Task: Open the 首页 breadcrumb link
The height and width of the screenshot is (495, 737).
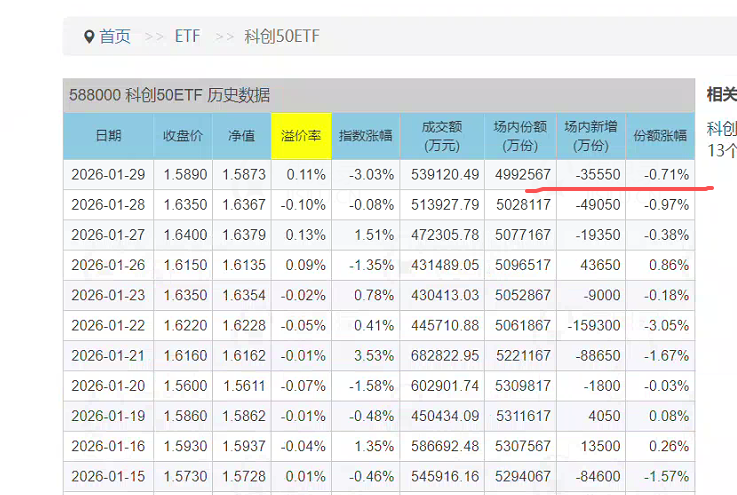Action: (x=115, y=37)
